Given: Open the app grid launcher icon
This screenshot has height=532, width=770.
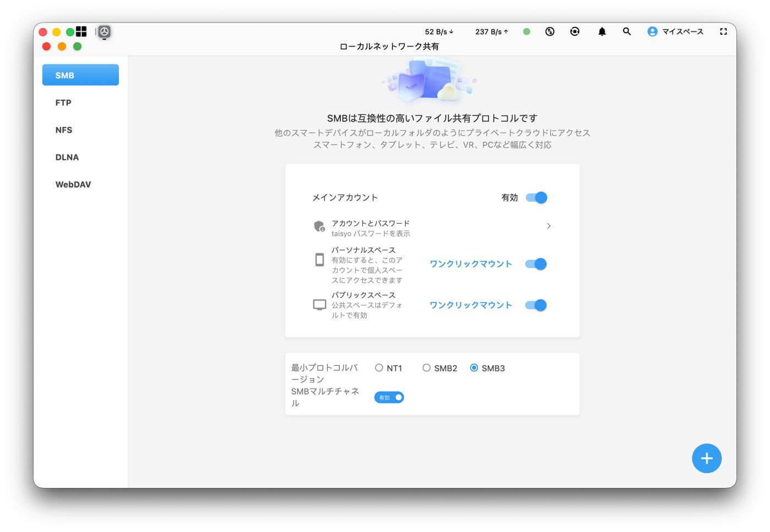Looking at the screenshot, I should (81, 31).
